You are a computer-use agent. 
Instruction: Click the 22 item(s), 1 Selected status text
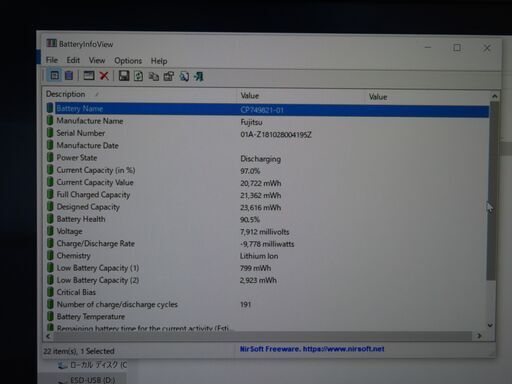pos(79,351)
